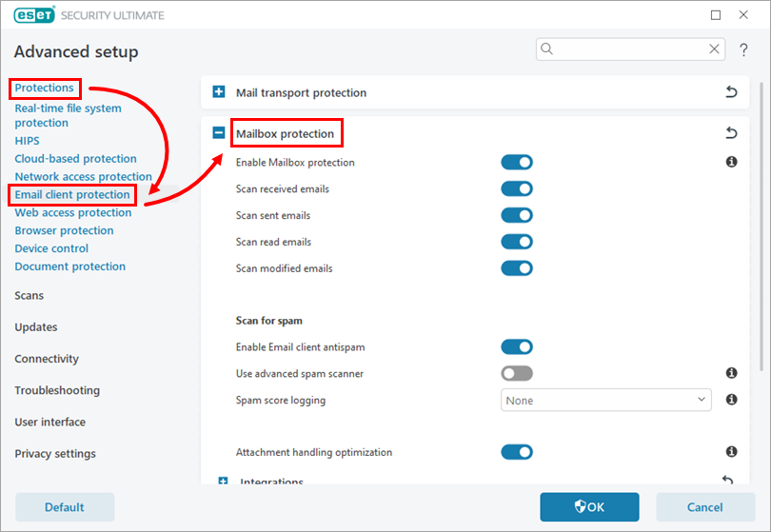Expand Mail transport protection section

point(219,92)
